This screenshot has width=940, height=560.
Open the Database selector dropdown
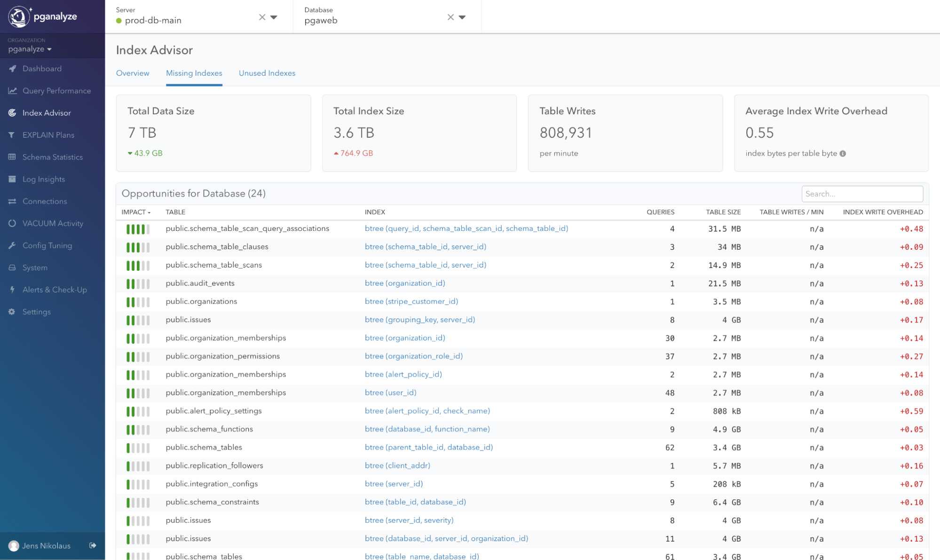(463, 17)
